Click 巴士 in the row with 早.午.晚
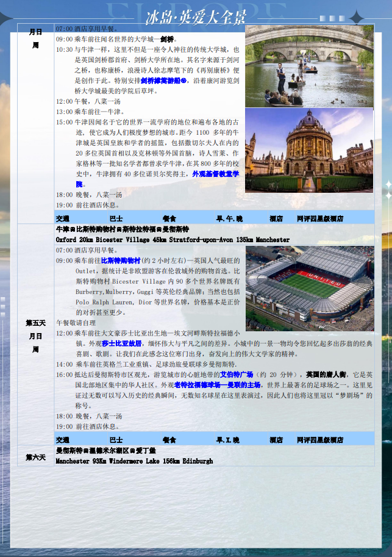The width and height of the screenshot is (392, 557). [x=116, y=219]
